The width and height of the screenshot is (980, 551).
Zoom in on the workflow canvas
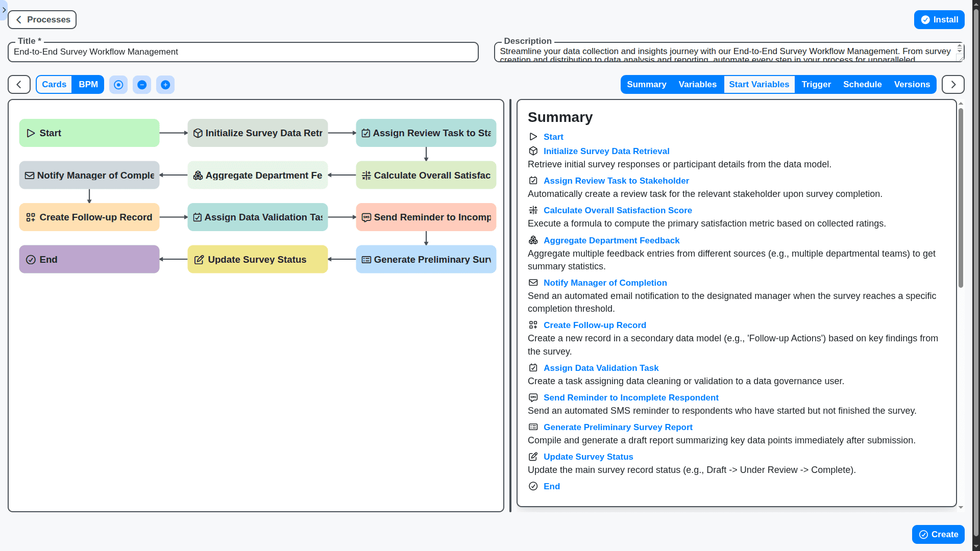click(165, 85)
